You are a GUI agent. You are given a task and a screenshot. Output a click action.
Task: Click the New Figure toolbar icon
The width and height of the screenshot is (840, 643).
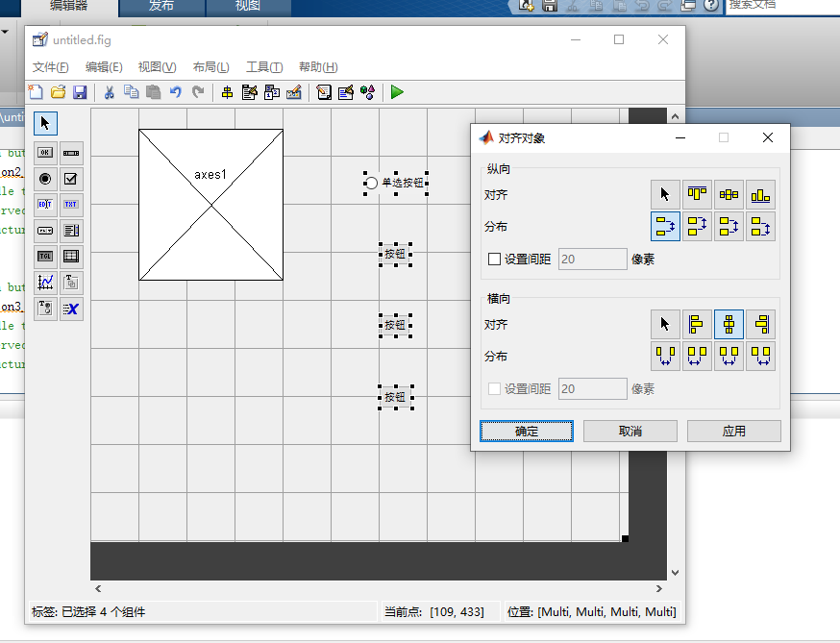coord(36,92)
